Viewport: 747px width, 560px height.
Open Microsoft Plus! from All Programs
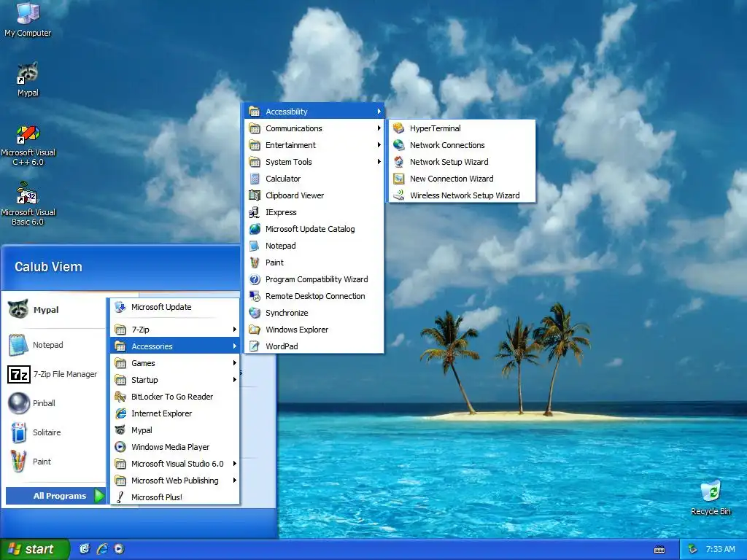pos(175,497)
